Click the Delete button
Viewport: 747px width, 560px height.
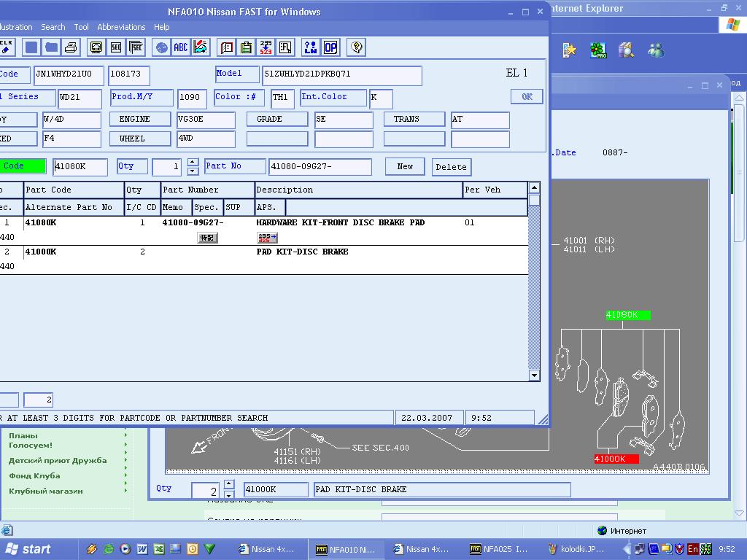[x=451, y=167]
